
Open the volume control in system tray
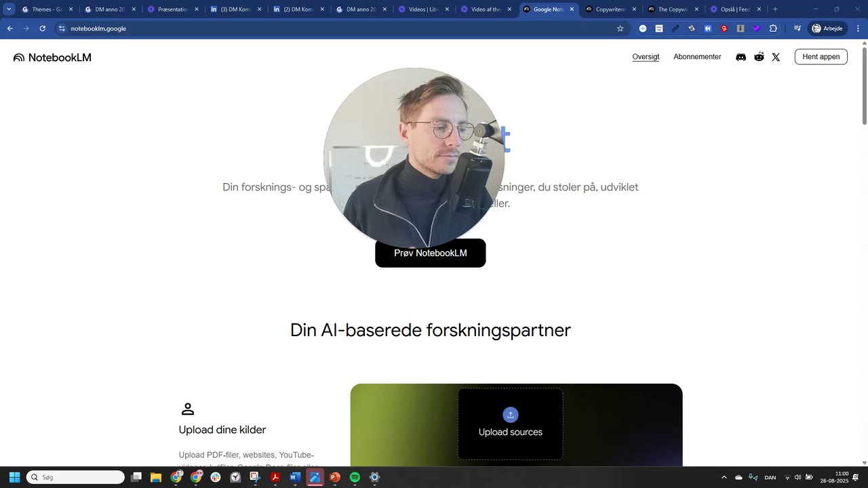(797, 477)
